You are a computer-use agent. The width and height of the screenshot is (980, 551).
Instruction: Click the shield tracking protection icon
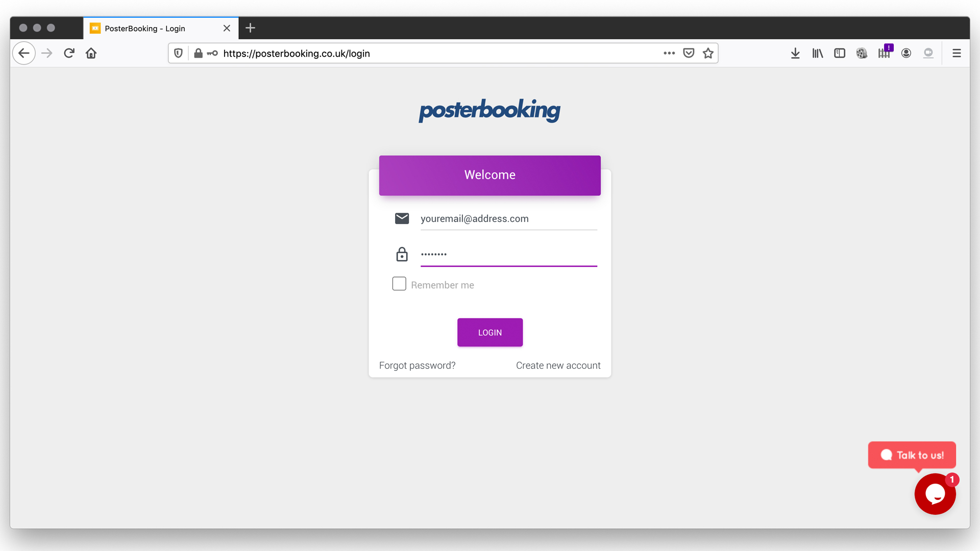tap(178, 53)
